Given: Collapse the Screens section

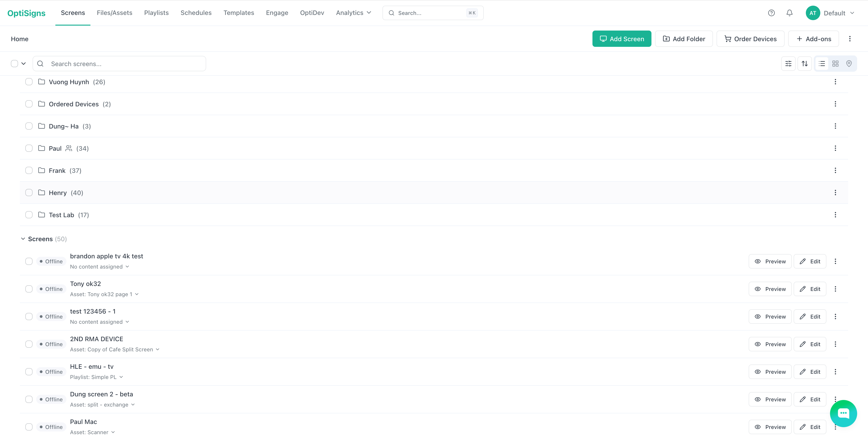Looking at the screenshot, I should click(23, 238).
